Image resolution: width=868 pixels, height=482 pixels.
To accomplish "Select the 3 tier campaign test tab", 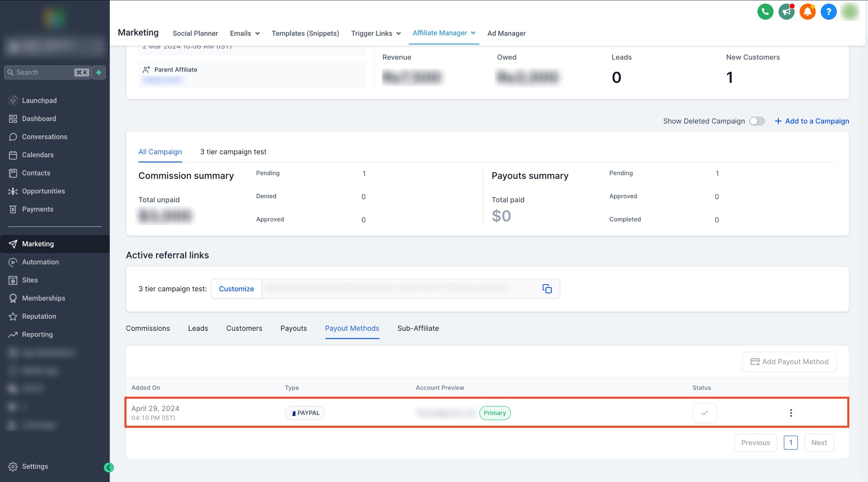I will tap(233, 152).
